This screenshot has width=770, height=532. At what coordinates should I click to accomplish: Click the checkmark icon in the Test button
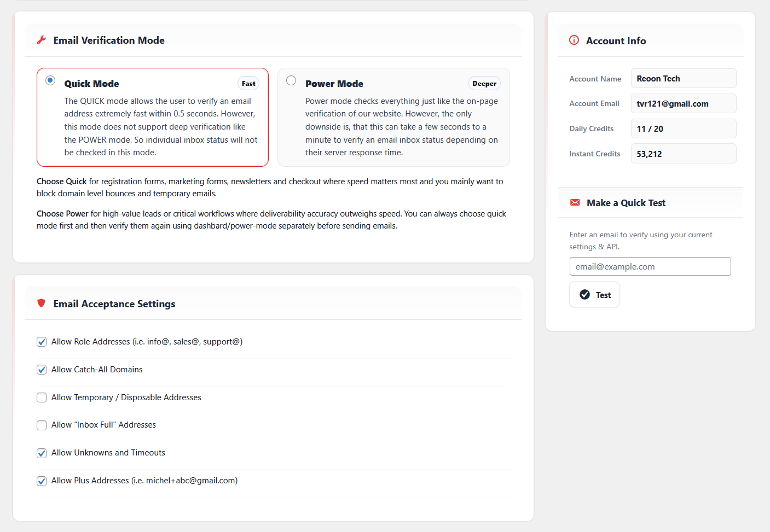coord(585,295)
